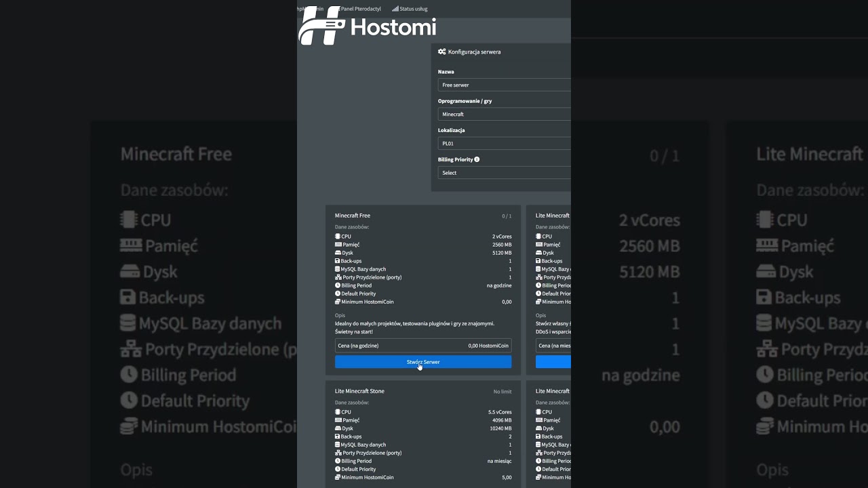Click the Lokalizacja label

click(x=452, y=130)
